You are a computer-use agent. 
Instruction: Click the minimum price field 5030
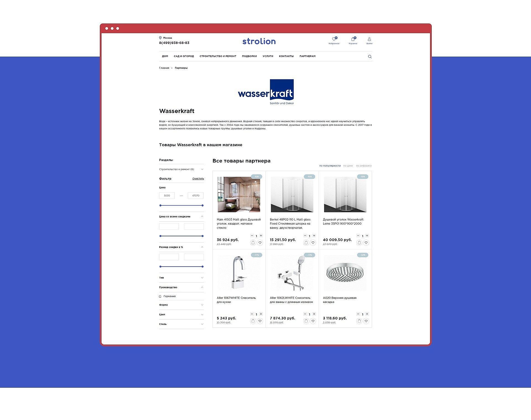(x=167, y=196)
